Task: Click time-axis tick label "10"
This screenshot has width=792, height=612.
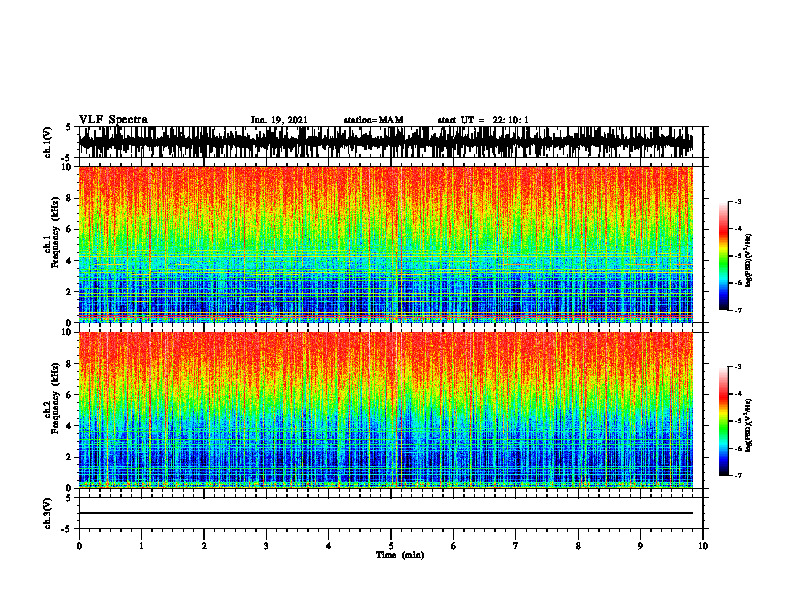Action: coord(703,546)
